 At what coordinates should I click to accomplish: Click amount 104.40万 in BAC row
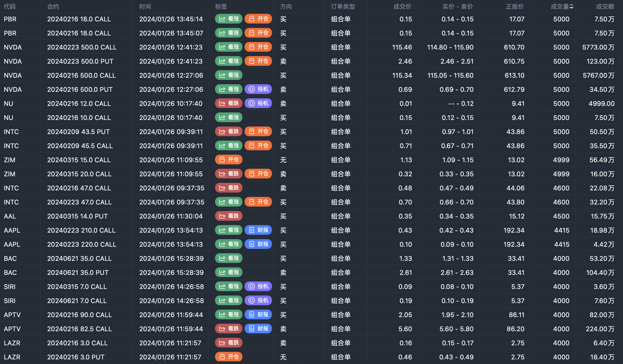600,273
